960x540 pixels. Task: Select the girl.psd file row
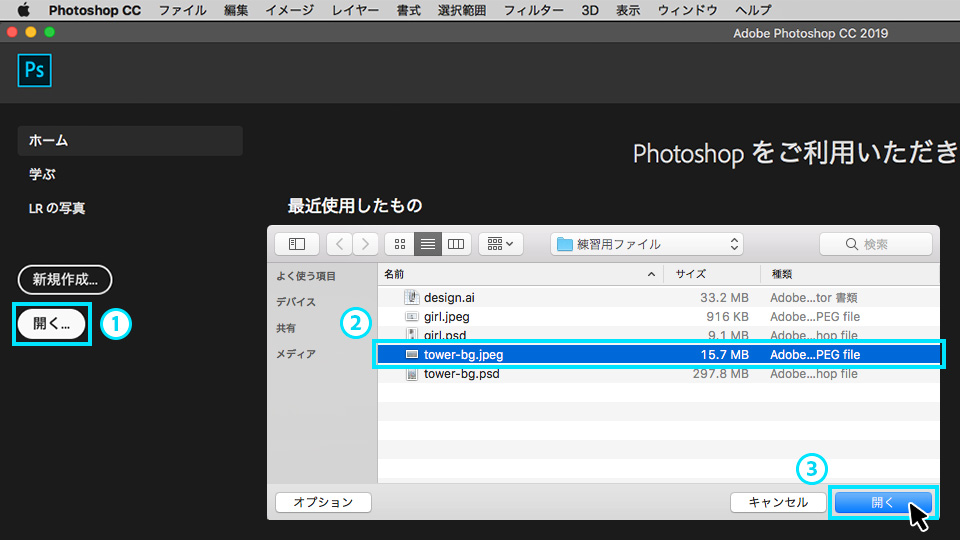[x=658, y=335]
